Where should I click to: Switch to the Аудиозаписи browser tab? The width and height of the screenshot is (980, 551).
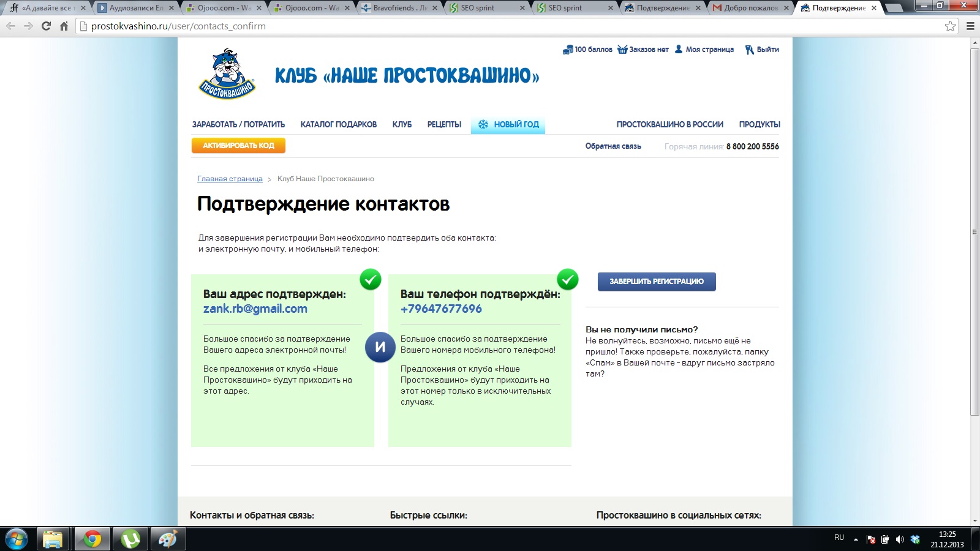tap(136, 8)
